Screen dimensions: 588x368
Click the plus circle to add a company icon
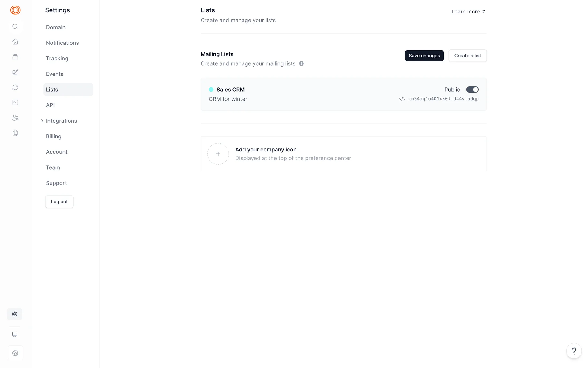click(x=218, y=154)
